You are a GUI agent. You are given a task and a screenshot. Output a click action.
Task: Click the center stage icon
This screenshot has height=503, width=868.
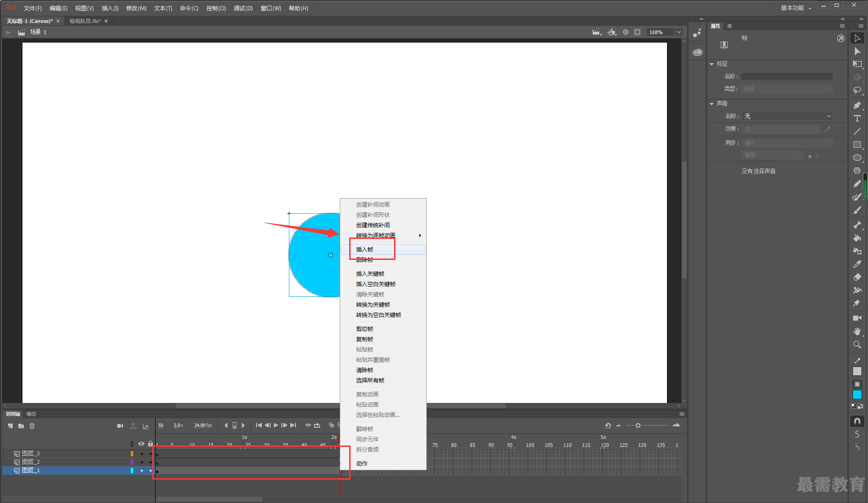(x=625, y=32)
